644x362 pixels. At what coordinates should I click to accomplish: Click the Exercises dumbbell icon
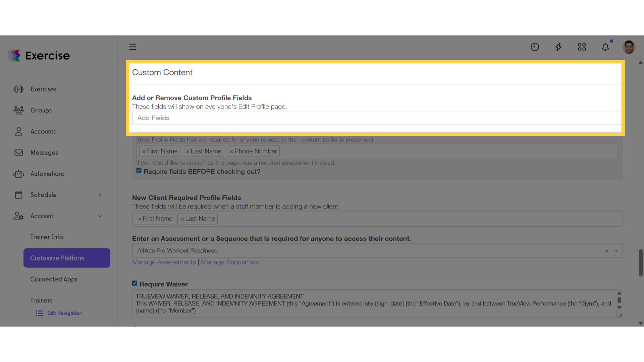(x=19, y=89)
